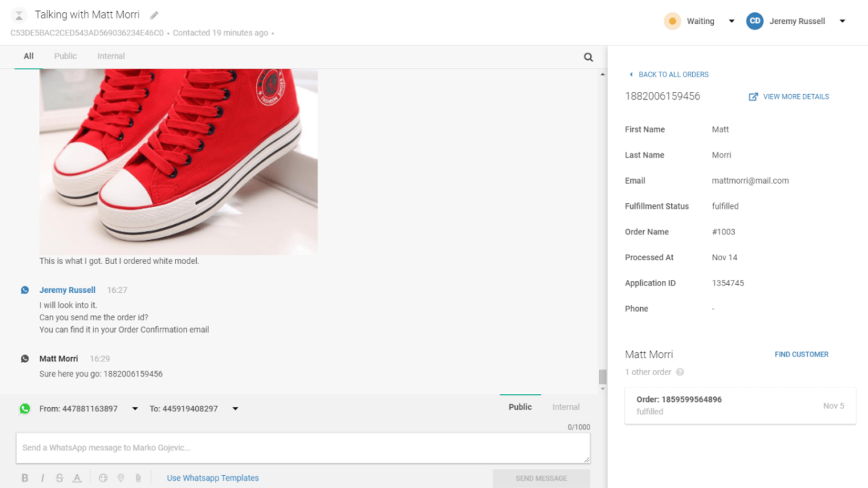
Task: Expand the To number dropdown
Action: 235,409
